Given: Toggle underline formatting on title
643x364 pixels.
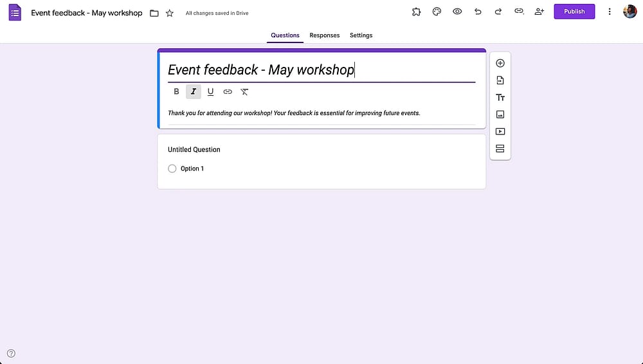Looking at the screenshot, I should (210, 91).
